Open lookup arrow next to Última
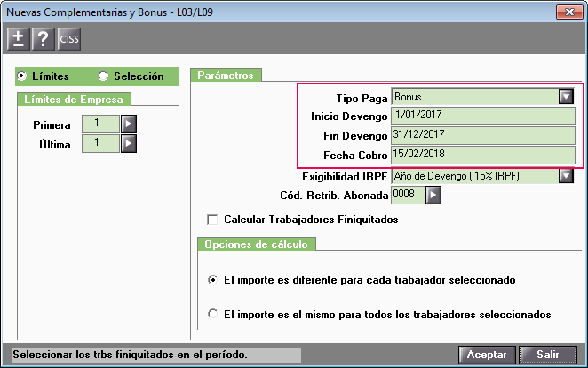This screenshot has width=588, height=368. 129,144
